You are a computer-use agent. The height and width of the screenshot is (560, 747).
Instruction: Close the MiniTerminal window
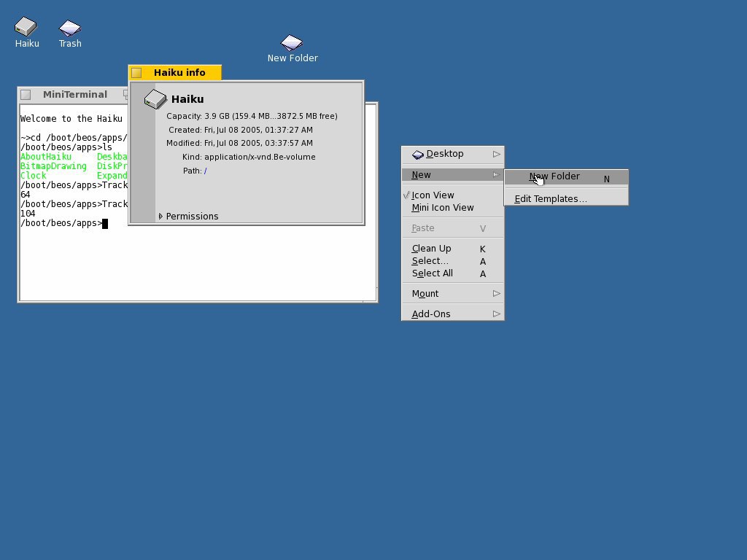coord(26,95)
